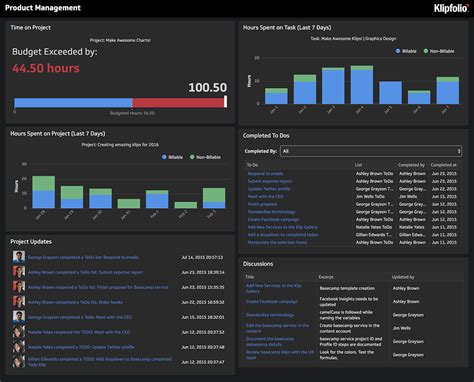Click the red over-budget section of the progress bar

178,102
